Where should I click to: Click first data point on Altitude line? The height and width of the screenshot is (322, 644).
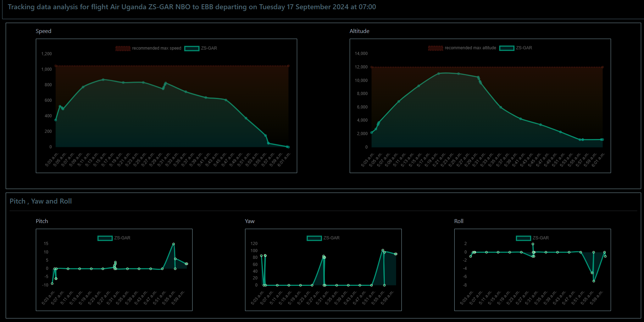[372, 133]
